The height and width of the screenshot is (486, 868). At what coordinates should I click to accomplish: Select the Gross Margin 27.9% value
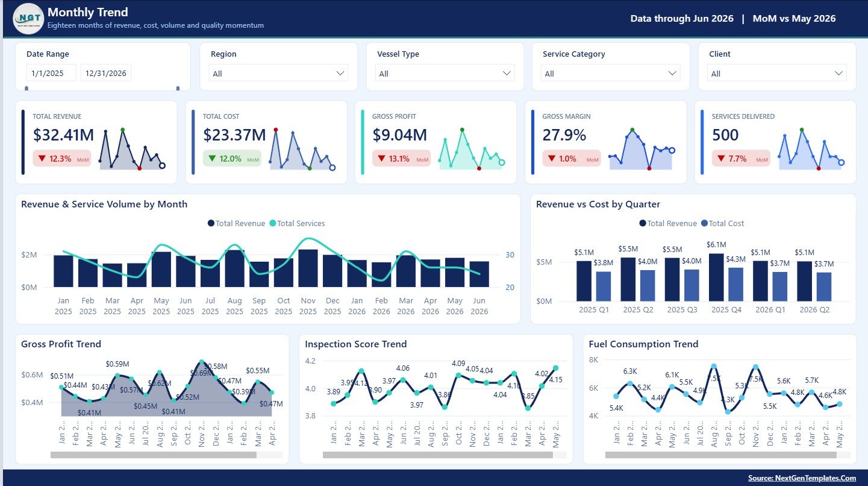coord(564,135)
